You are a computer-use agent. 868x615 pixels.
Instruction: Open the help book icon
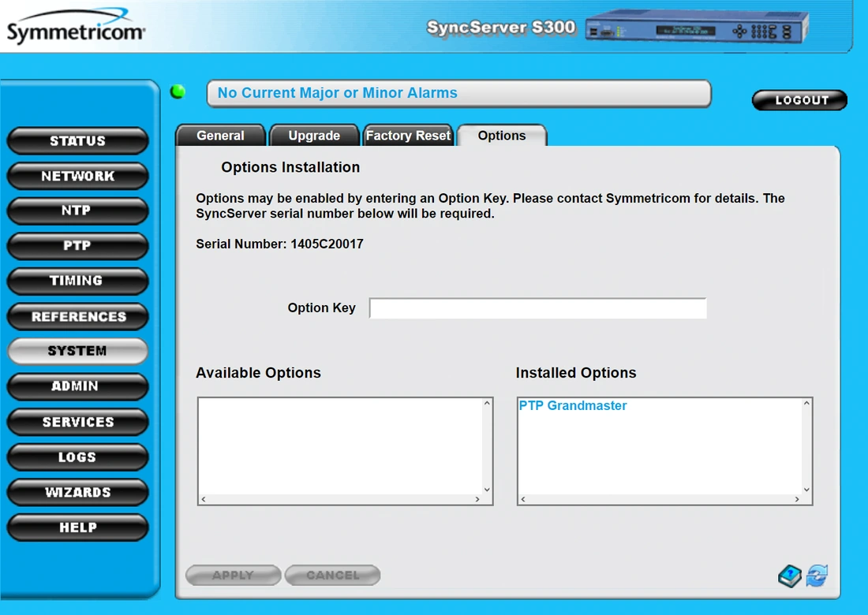(x=789, y=576)
